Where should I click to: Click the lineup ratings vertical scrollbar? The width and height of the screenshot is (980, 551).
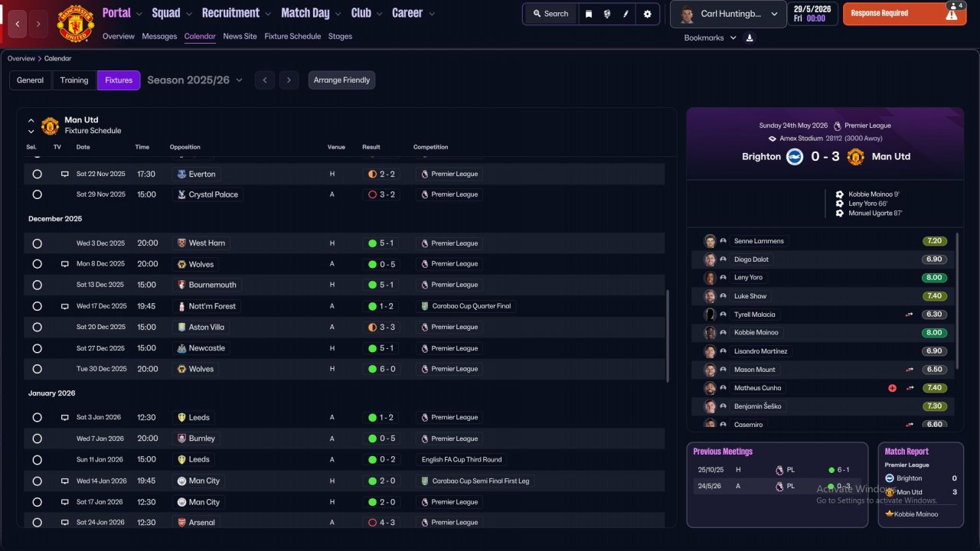coord(958,300)
